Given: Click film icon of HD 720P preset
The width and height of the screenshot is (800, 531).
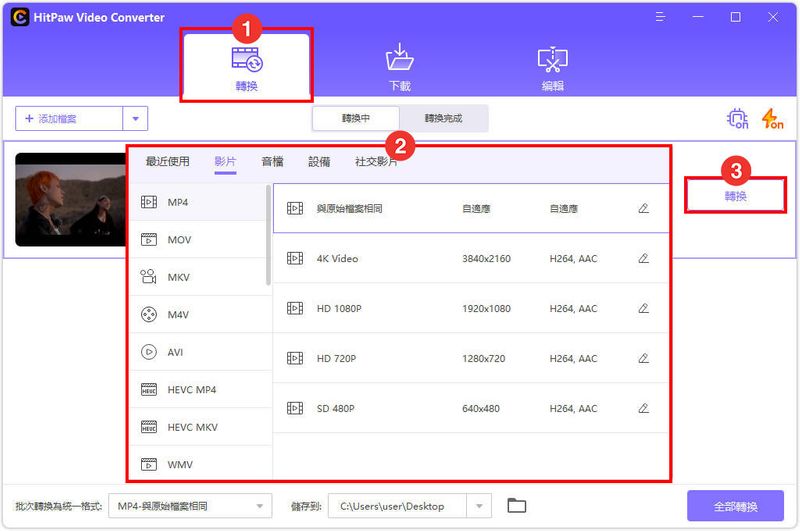Looking at the screenshot, I should (295, 358).
